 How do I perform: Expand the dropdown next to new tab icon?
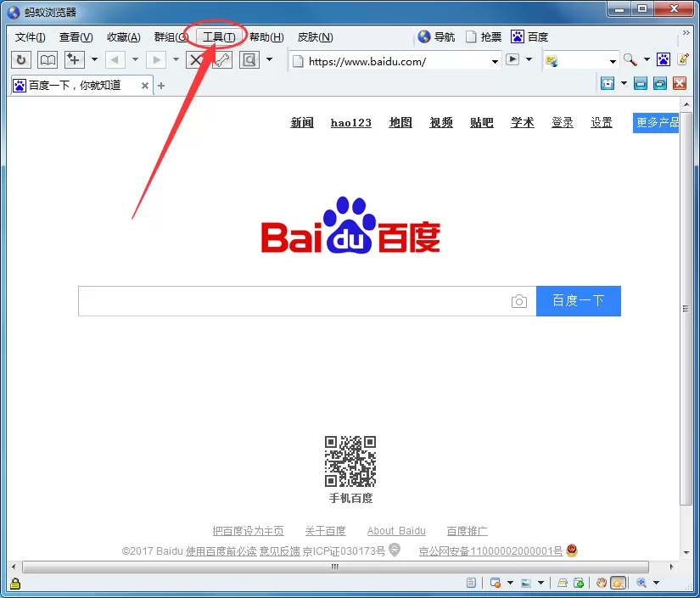pos(94,59)
